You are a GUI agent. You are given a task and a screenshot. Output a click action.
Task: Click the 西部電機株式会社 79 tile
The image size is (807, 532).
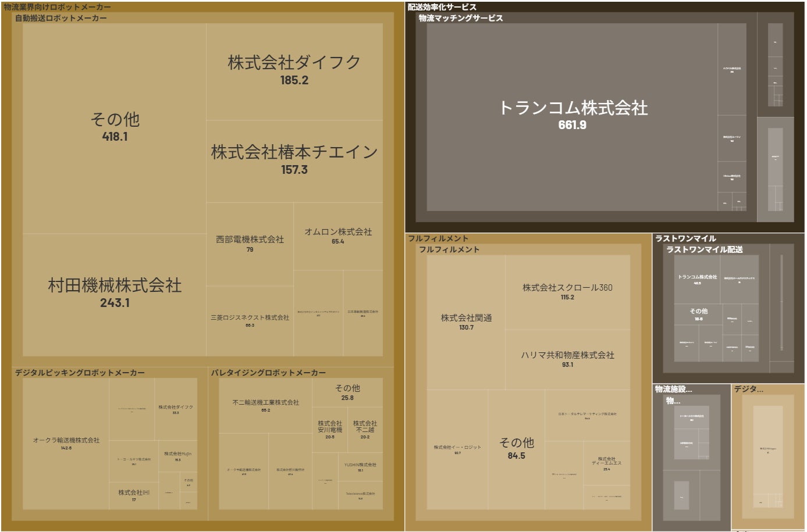click(x=250, y=244)
